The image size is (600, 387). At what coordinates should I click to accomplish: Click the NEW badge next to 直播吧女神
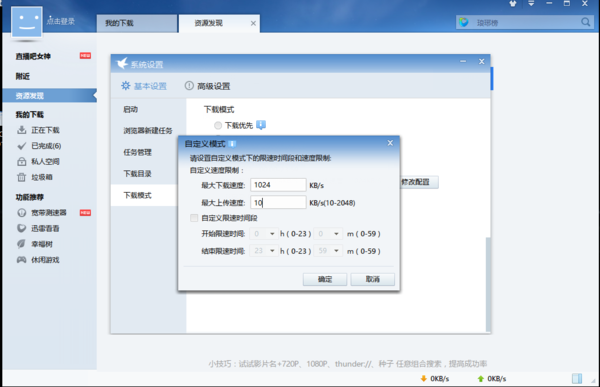pos(85,56)
